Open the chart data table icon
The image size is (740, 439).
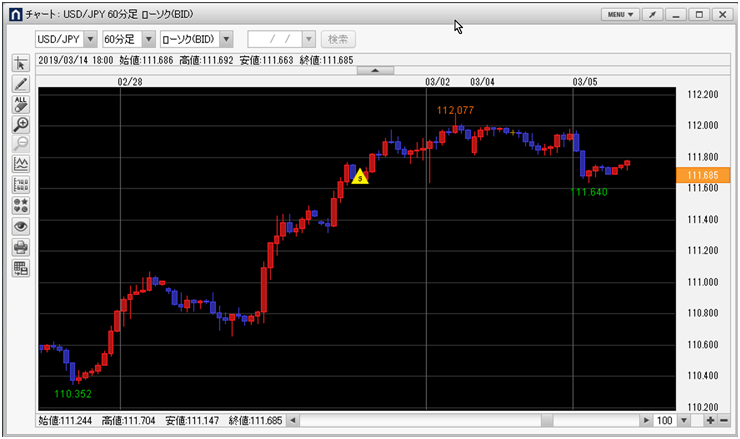coord(20,268)
